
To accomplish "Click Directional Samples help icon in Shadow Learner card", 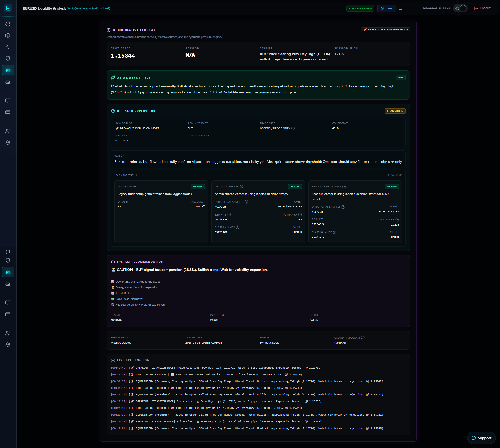I will click(343, 207).
